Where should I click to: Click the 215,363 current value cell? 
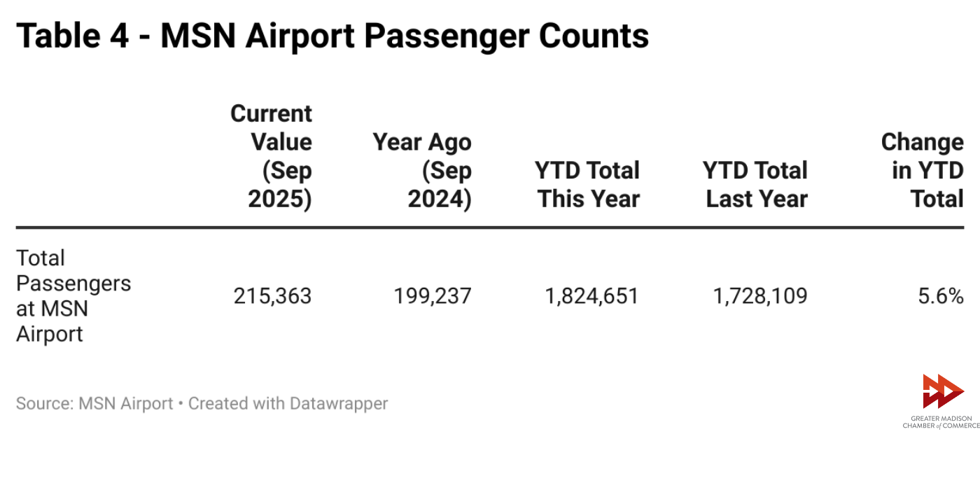[x=272, y=296]
